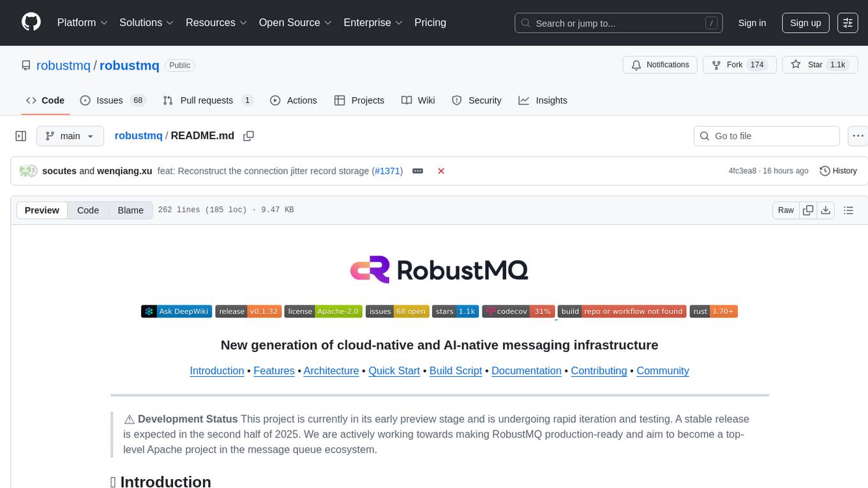This screenshot has height=488, width=868.
Task: Expand the Enterprise menu
Action: tap(373, 22)
